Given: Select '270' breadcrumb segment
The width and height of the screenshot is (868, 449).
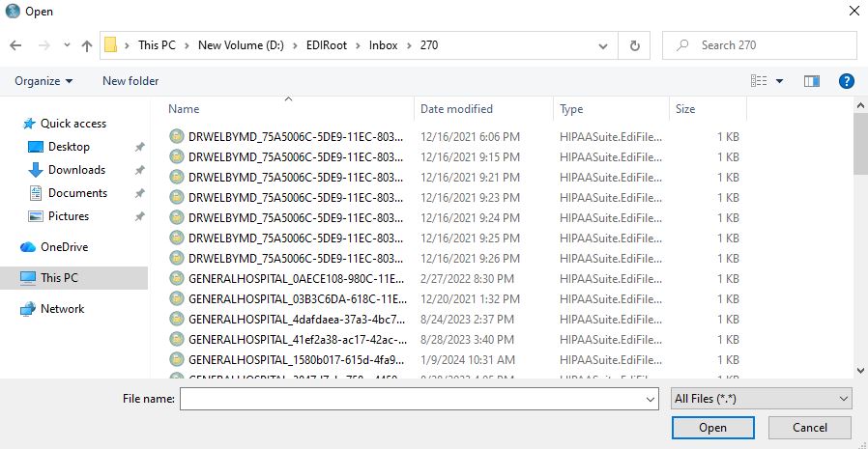Looking at the screenshot, I should (x=429, y=45).
